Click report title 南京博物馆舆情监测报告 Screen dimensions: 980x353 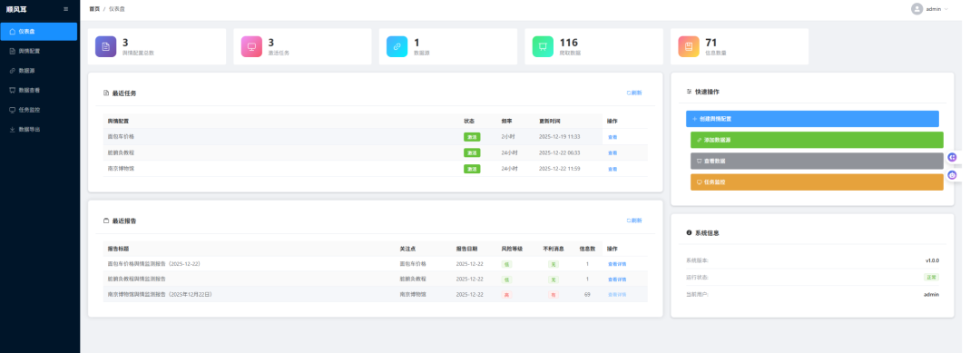160,294
